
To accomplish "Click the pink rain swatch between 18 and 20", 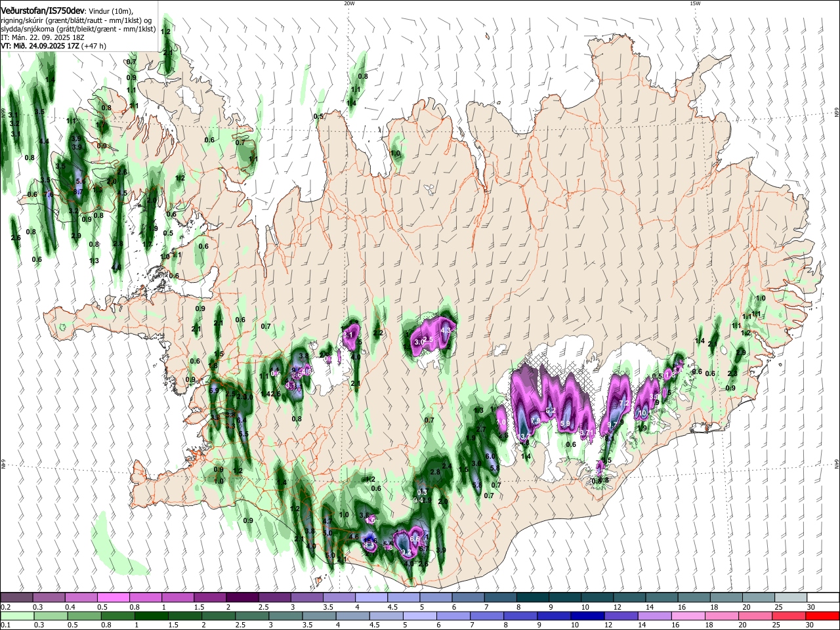I will (x=723, y=616).
